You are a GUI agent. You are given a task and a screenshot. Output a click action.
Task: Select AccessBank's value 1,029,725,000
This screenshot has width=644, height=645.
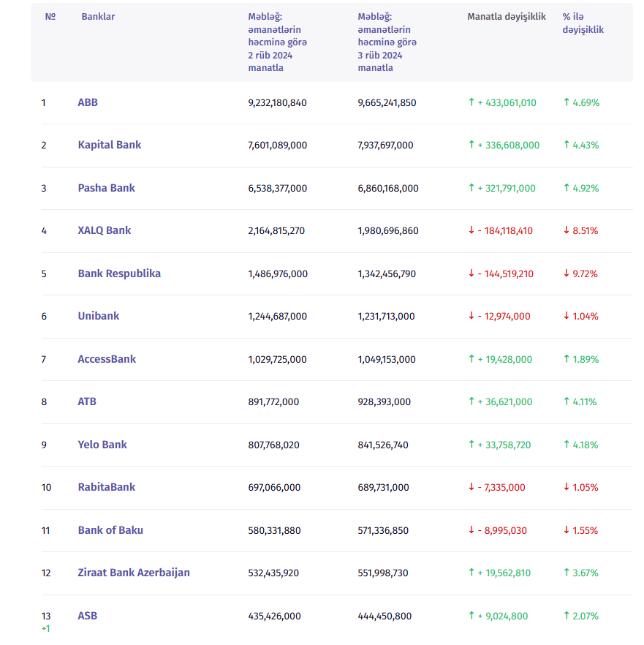(x=277, y=360)
